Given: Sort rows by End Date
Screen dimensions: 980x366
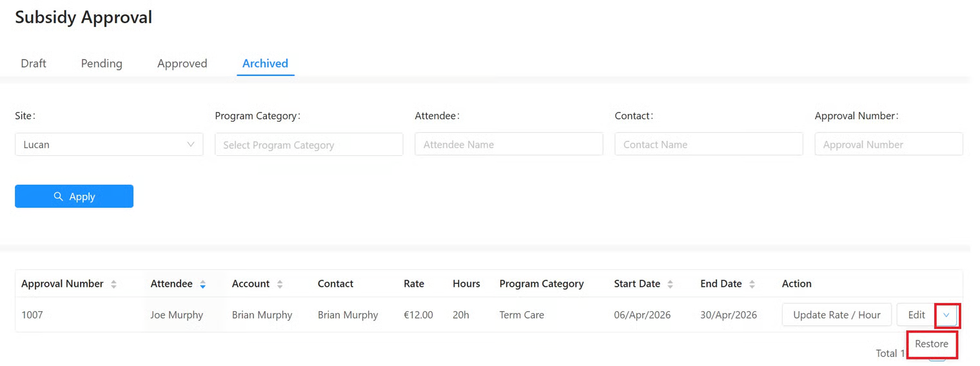Looking at the screenshot, I should 752,284.
